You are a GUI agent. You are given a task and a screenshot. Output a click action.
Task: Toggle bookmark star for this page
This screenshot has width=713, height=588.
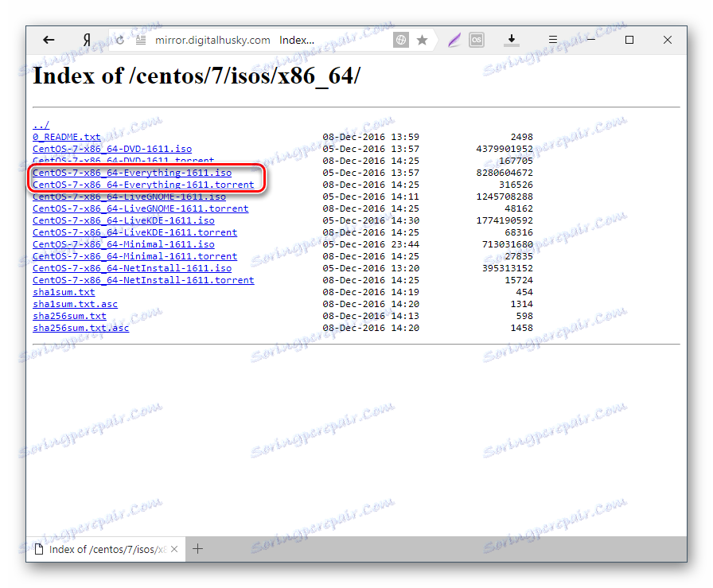click(x=422, y=39)
